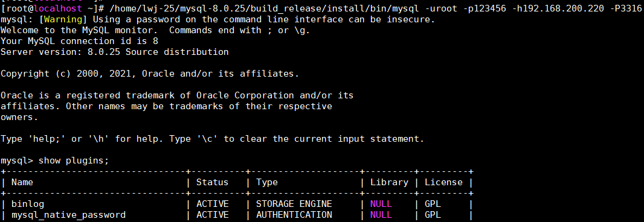Click the 'Type' column header

click(x=267, y=182)
